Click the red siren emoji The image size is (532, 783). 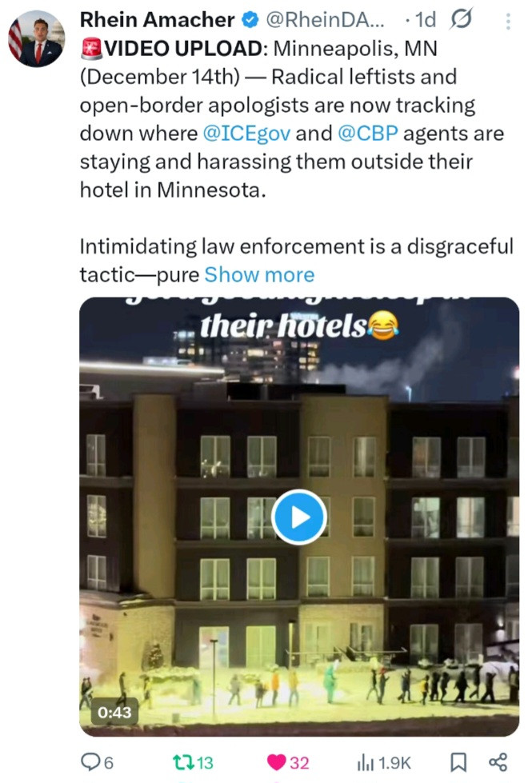tap(91, 49)
